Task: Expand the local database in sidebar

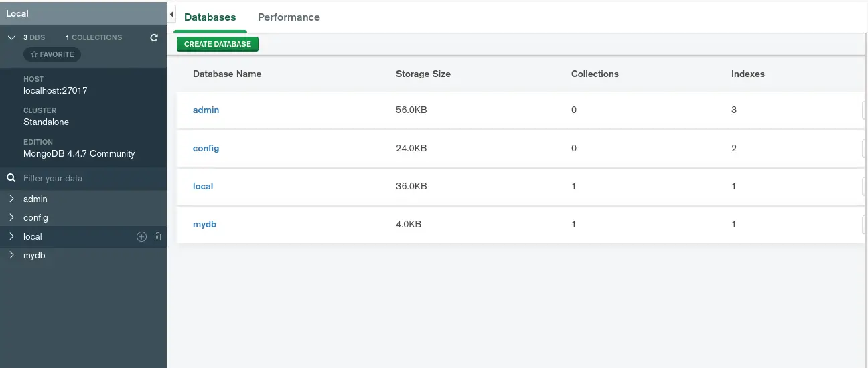Action: [x=11, y=236]
